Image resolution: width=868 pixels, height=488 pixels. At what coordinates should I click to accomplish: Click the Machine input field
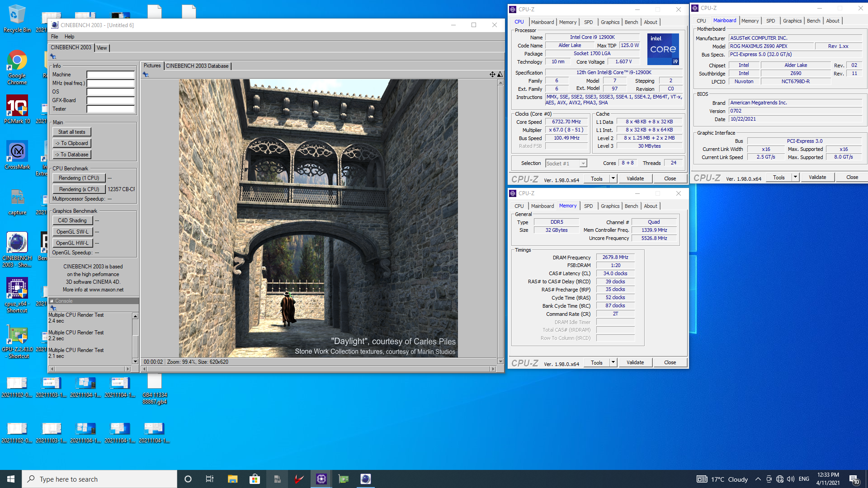[x=110, y=75]
